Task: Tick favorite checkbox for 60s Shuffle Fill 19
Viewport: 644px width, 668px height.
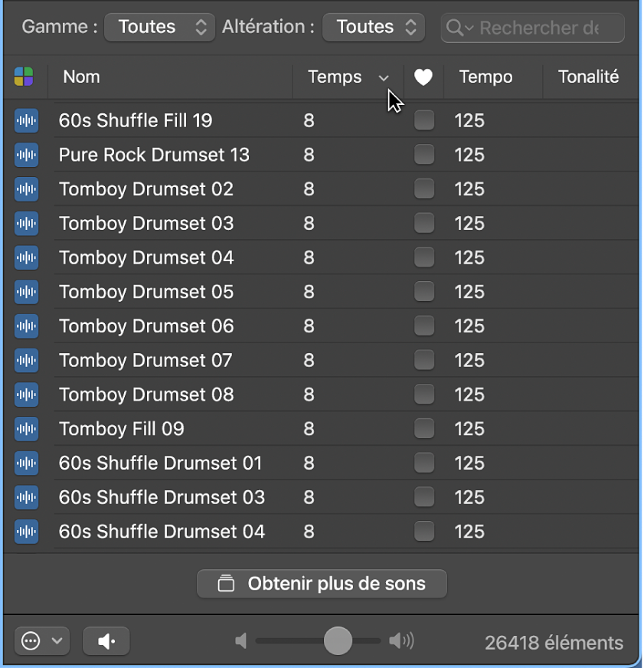Action: click(423, 120)
